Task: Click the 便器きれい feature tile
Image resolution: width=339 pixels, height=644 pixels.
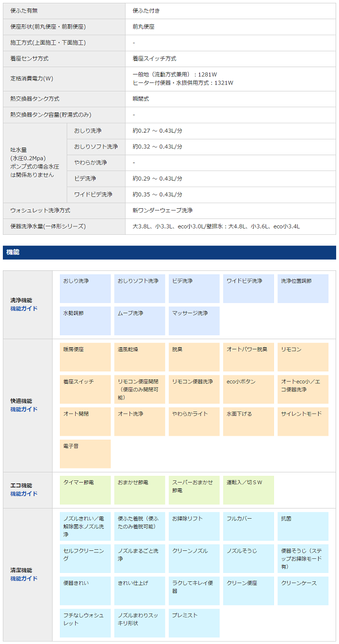Action: [85, 590]
